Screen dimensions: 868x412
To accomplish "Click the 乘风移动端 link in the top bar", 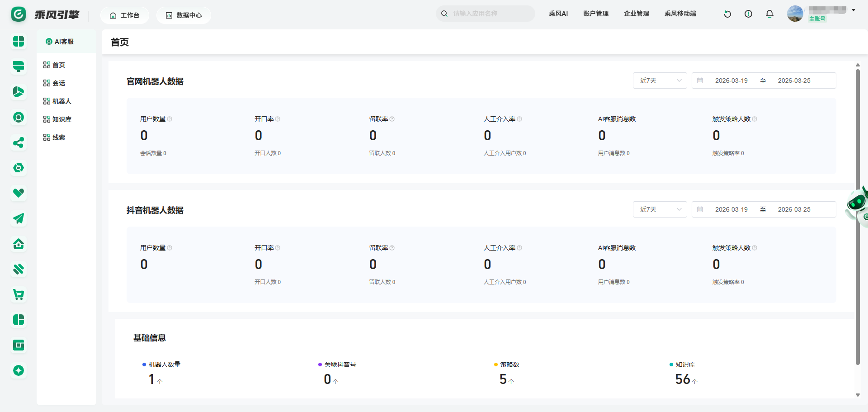I will point(680,14).
